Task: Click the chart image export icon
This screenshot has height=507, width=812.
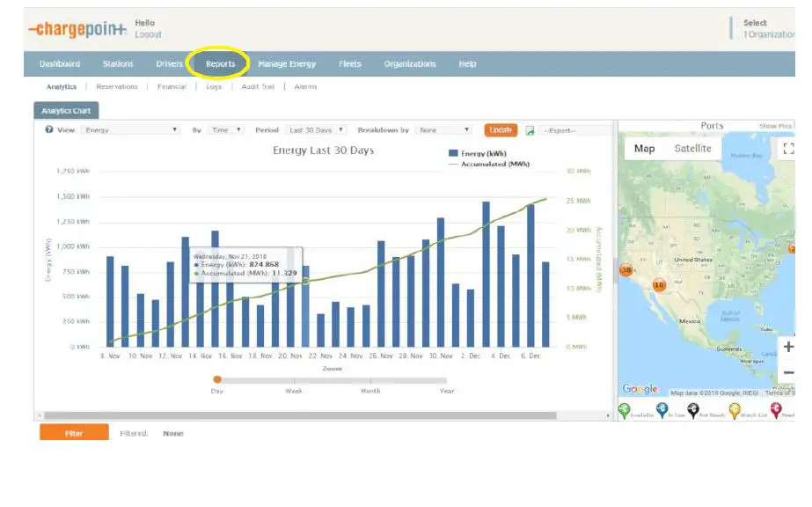Action: pyautogui.click(x=530, y=130)
